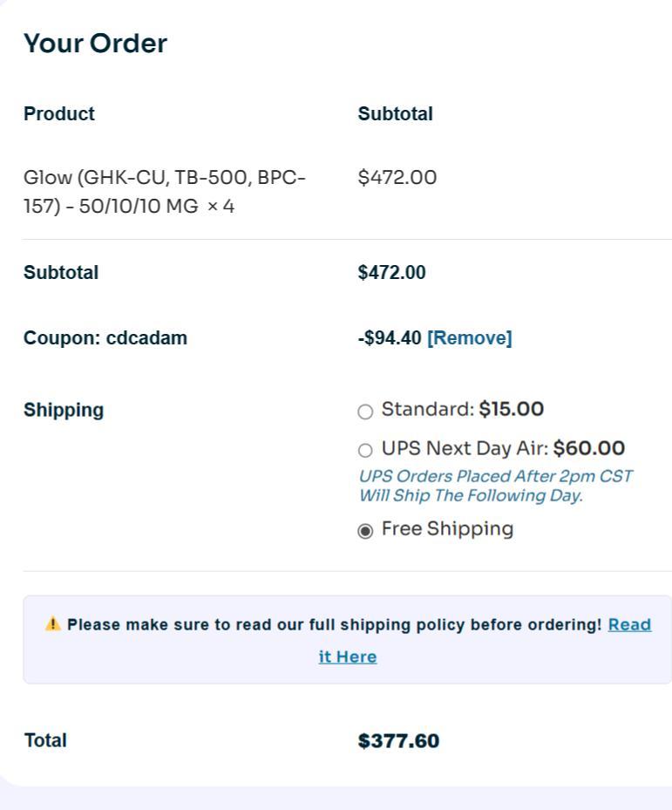Click the 'Coupon: cdcadam' label
Image resolution: width=672 pixels, height=810 pixels.
pos(105,338)
